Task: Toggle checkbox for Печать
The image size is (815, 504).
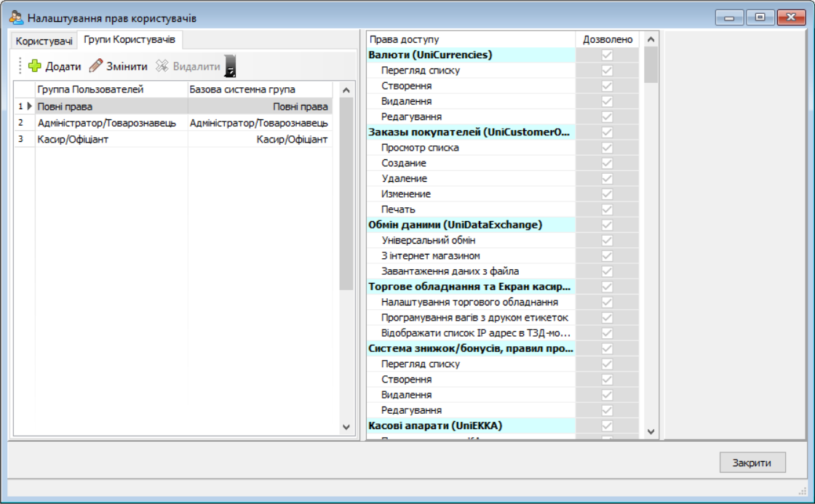Action: tap(607, 209)
